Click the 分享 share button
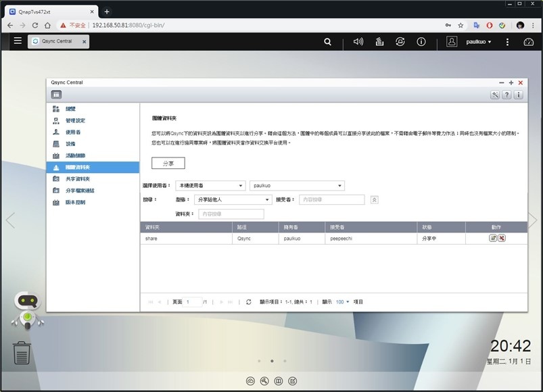 pos(168,163)
